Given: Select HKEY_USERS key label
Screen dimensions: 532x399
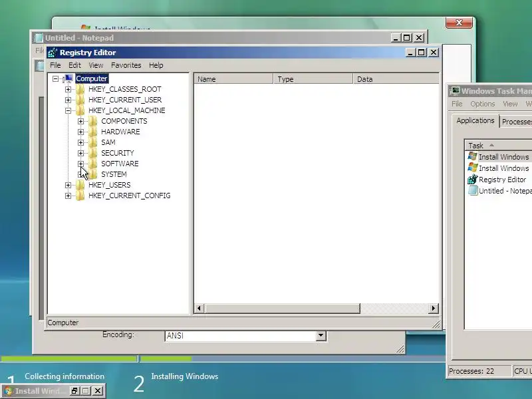Looking at the screenshot, I should [109, 185].
